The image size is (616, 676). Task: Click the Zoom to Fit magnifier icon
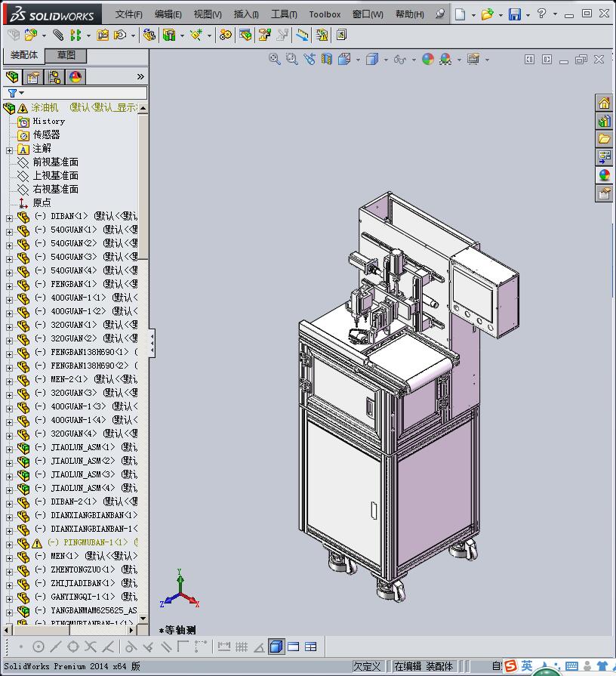(275, 59)
